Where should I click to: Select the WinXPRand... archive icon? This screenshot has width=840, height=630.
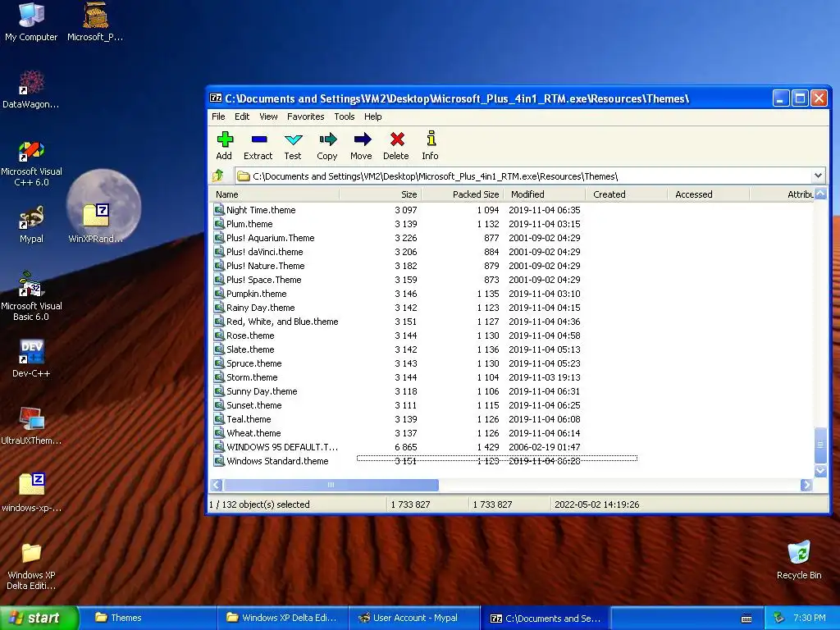(x=96, y=223)
